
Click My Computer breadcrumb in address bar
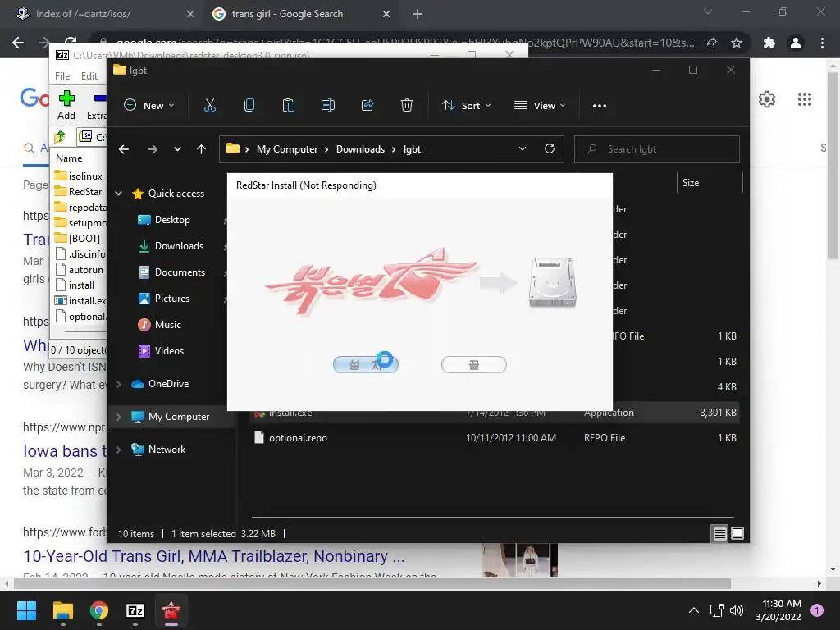tap(286, 149)
